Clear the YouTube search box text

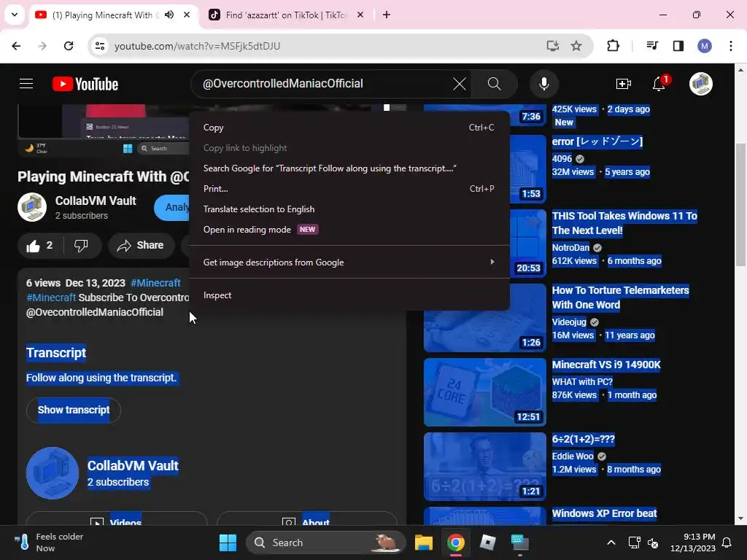pos(460,84)
